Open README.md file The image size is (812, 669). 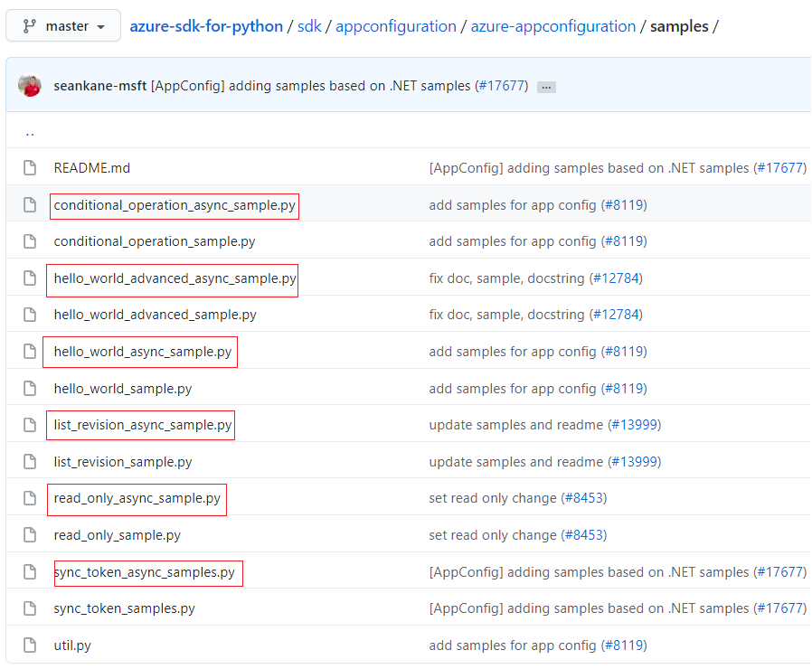click(x=91, y=168)
